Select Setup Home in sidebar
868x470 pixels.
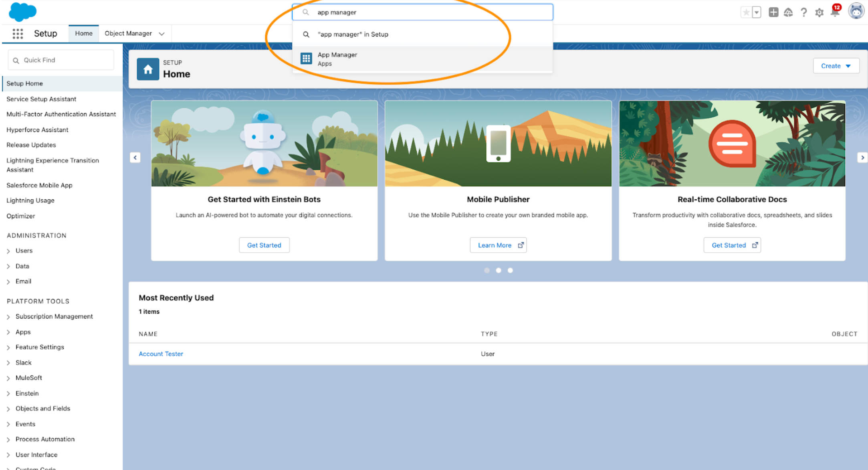pos(62,83)
